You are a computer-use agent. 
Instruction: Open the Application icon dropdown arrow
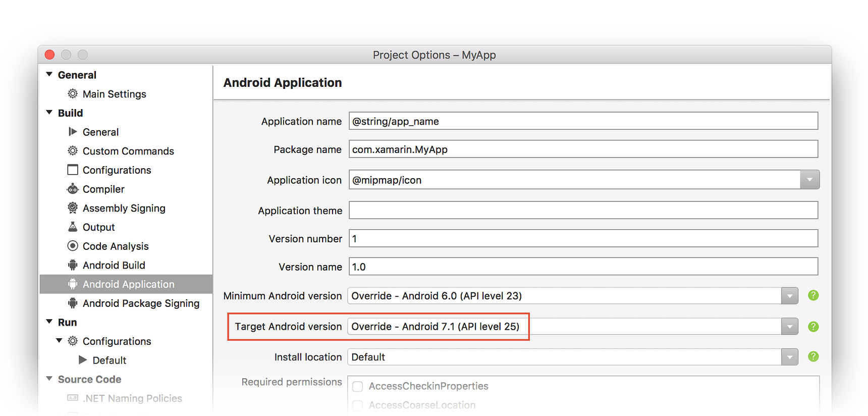pyautogui.click(x=809, y=180)
